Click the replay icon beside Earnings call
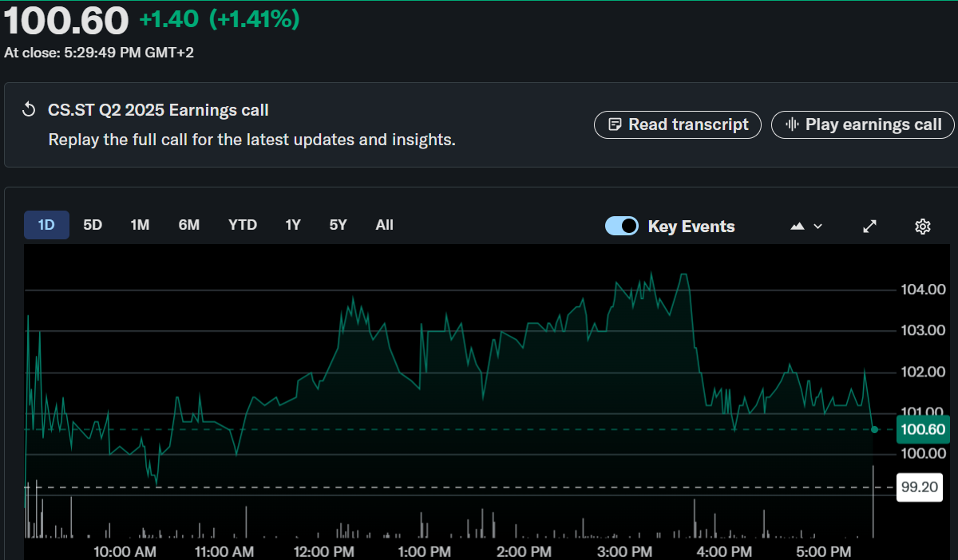 [29, 110]
